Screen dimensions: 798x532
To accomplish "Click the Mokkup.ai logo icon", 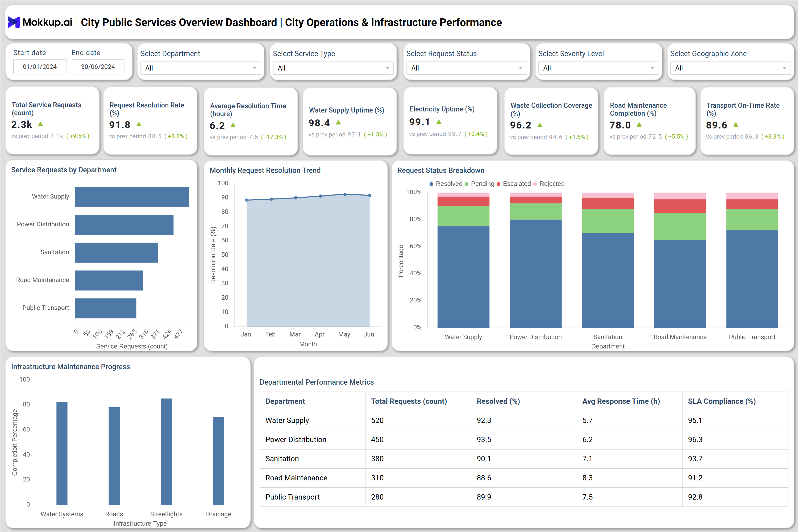I will point(14,22).
